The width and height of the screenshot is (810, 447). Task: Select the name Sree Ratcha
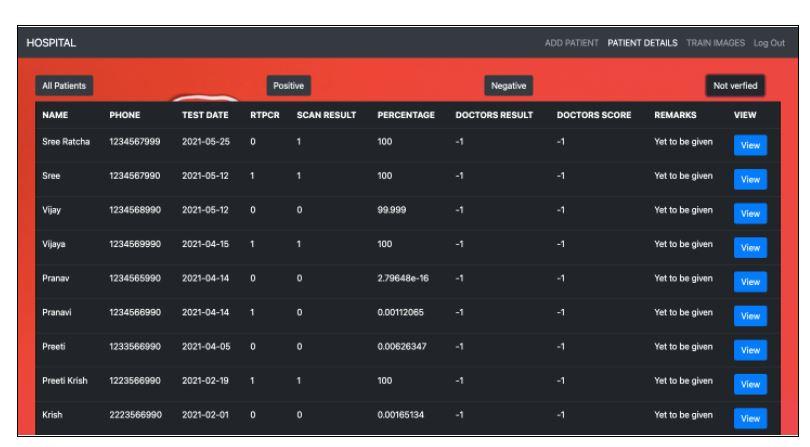tap(66, 142)
